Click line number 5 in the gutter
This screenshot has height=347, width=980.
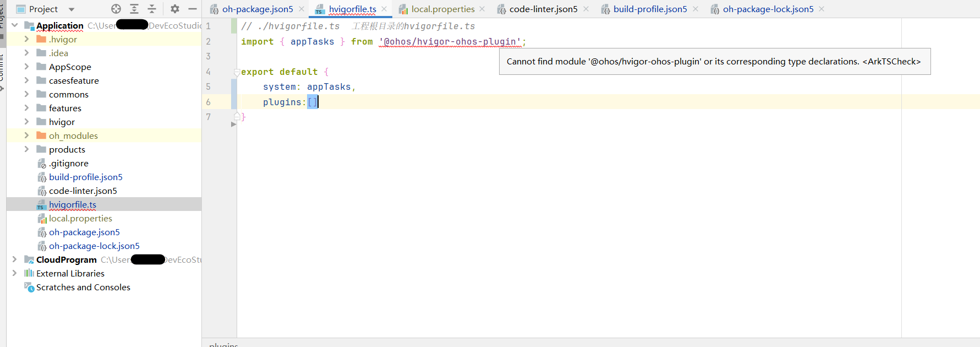click(x=208, y=86)
